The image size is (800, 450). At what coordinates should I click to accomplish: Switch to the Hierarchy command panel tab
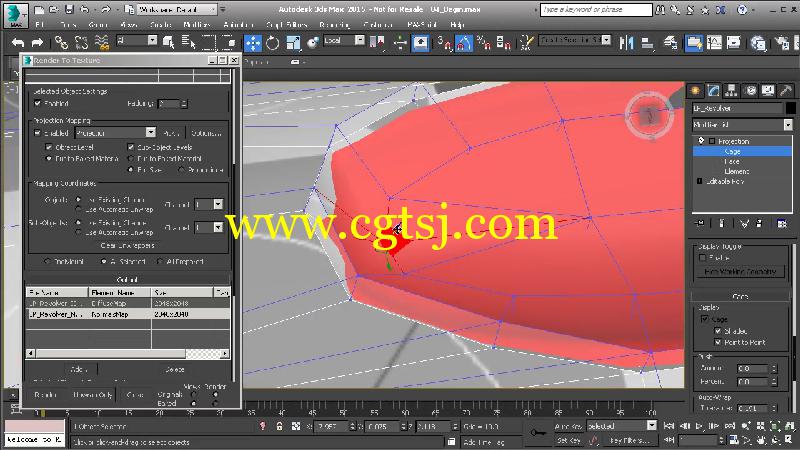coord(732,91)
